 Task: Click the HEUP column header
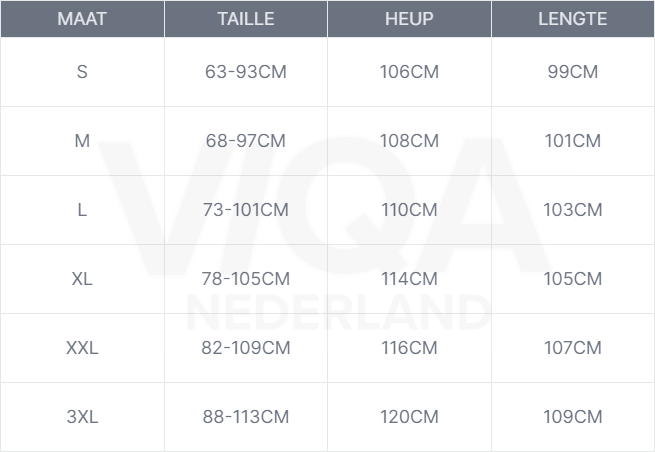409,19
